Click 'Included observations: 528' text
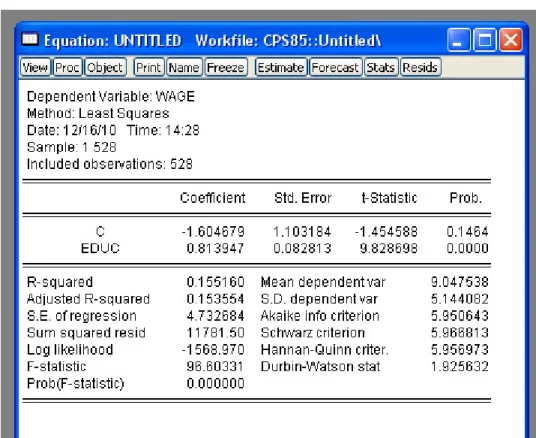The height and width of the screenshot is (438, 536). [x=110, y=164]
